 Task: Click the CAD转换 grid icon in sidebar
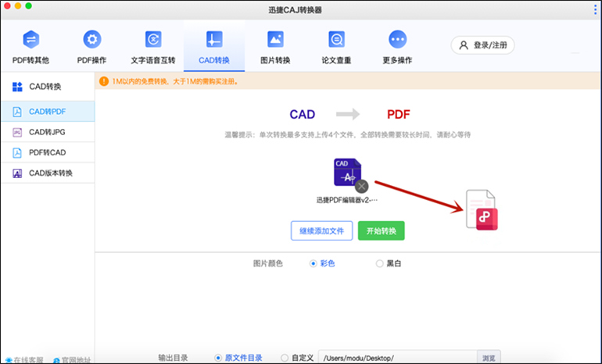(x=17, y=87)
